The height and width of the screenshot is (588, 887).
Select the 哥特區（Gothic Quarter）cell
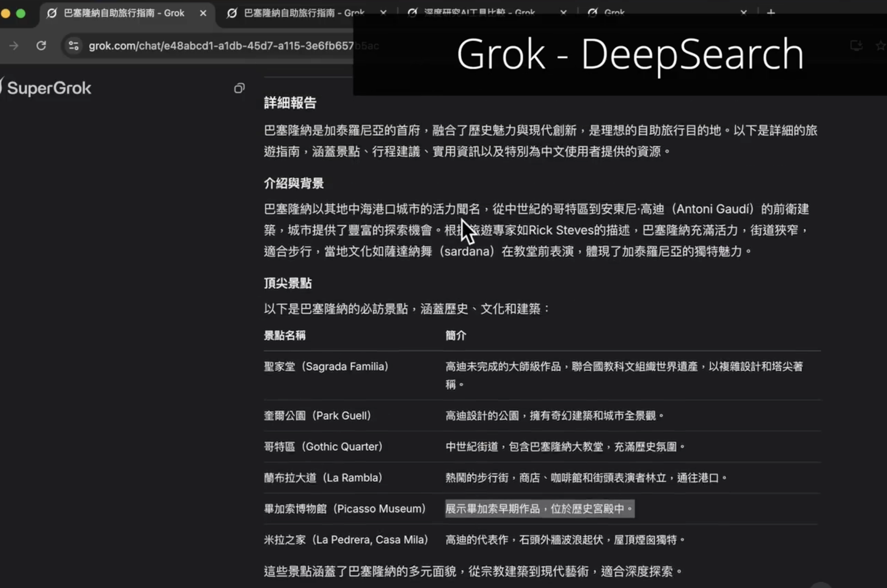pos(323,447)
